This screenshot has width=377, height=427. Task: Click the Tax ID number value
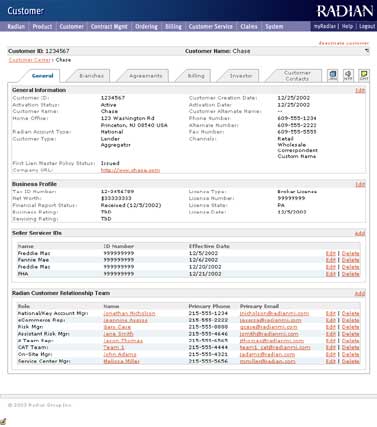(117, 192)
